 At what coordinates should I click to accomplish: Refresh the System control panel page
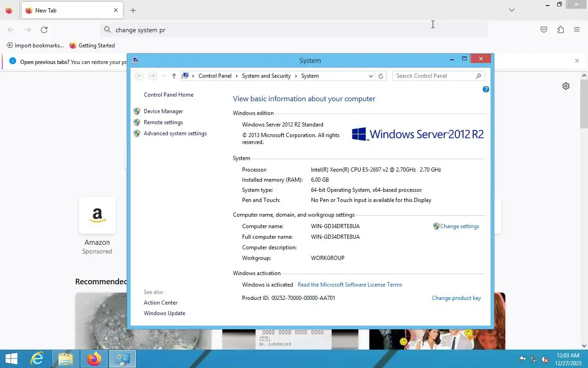point(381,76)
